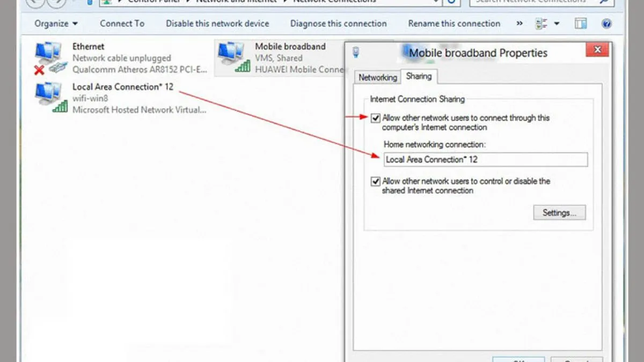Expand the toolbar overflow chevron

(x=519, y=24)
